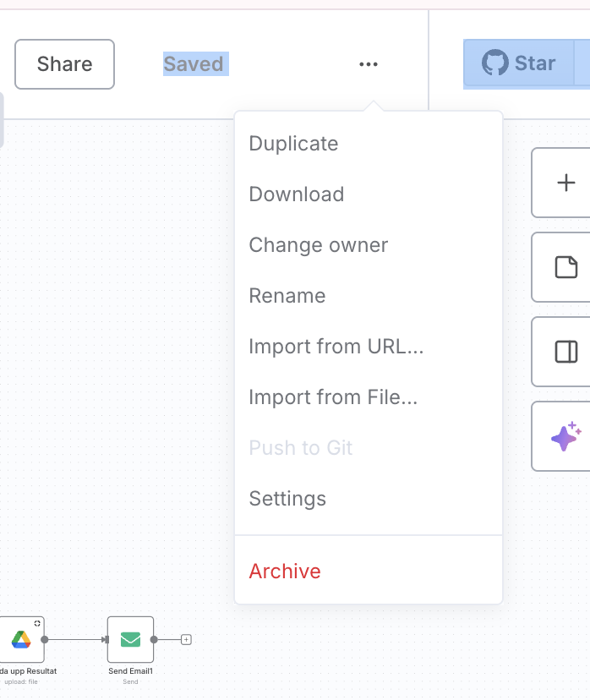590x700 pixels.
Task: Click the Push to Git menu item
Action: [x=300, y=448]
